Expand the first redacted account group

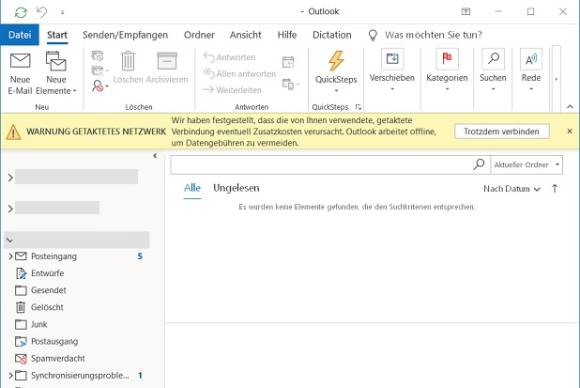(x=10, y=178)
